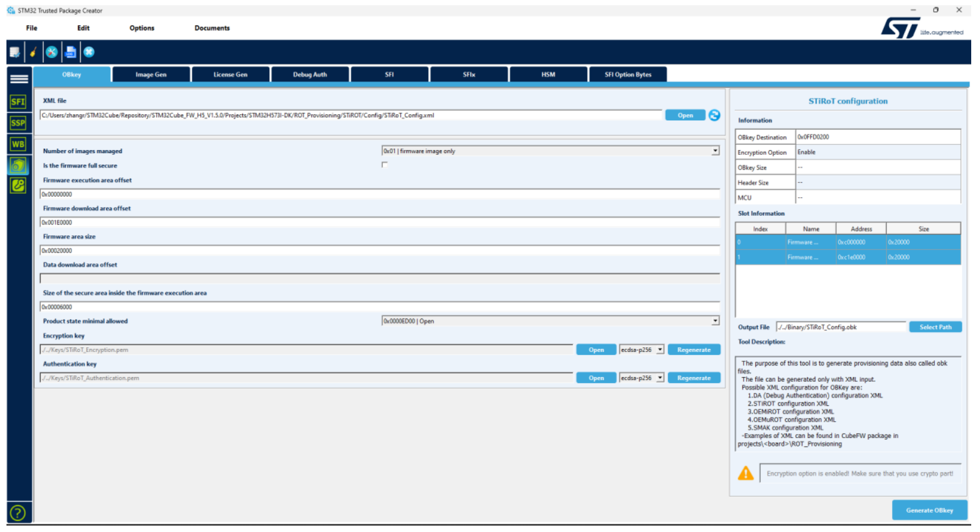Click the Size column header

click(x=924, y=229)
